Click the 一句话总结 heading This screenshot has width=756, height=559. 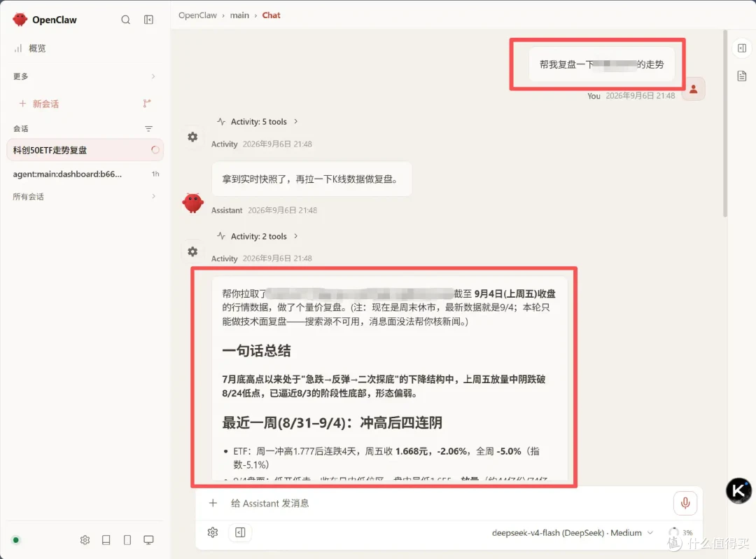point(256,351)
